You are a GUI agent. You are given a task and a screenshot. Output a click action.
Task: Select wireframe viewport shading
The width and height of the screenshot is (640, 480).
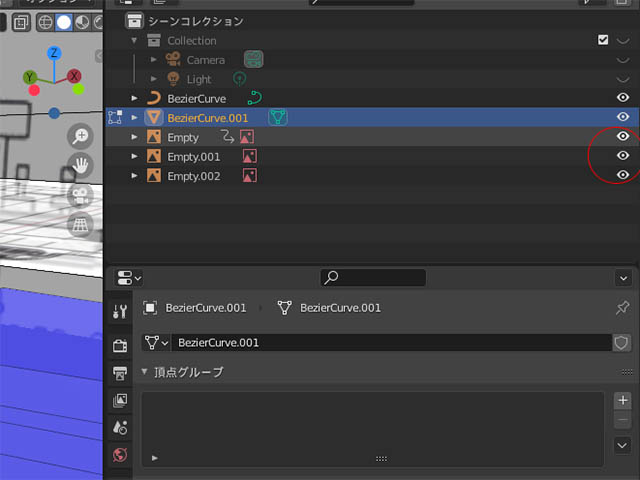click(45, 22)
